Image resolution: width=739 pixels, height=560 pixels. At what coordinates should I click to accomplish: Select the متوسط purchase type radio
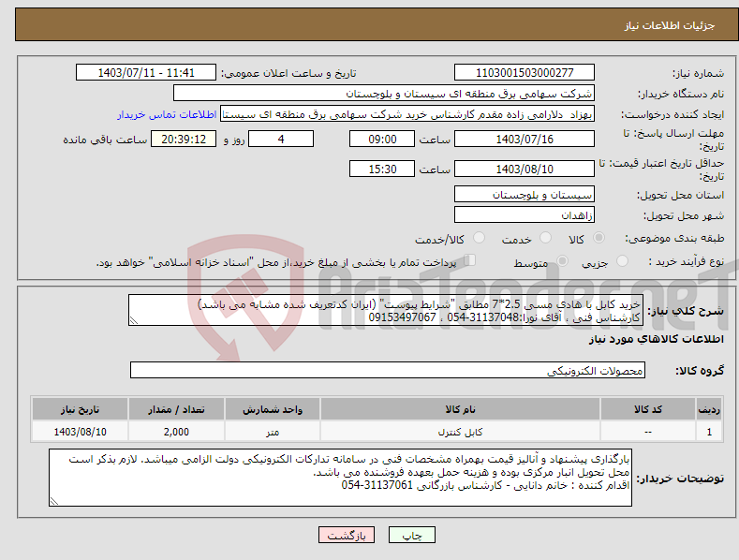(x=562, y=260)
